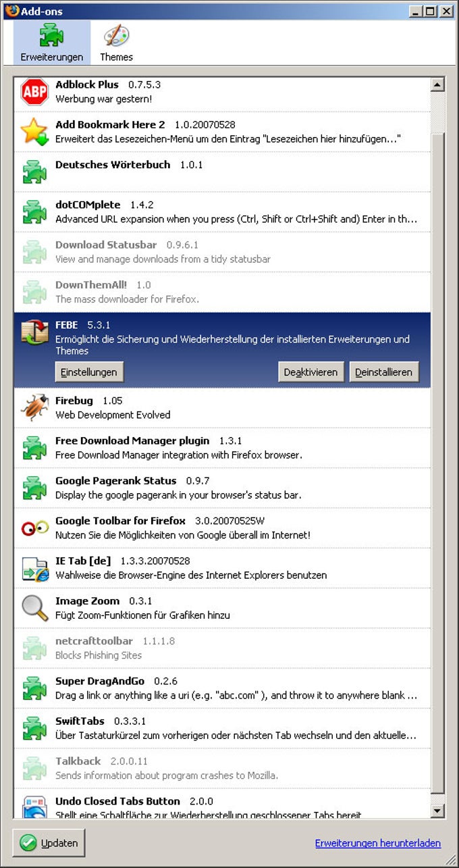Click the Add Bookmark Here 2 star icon
Screen dimensions: 459x868
click(x=34, y=132)
